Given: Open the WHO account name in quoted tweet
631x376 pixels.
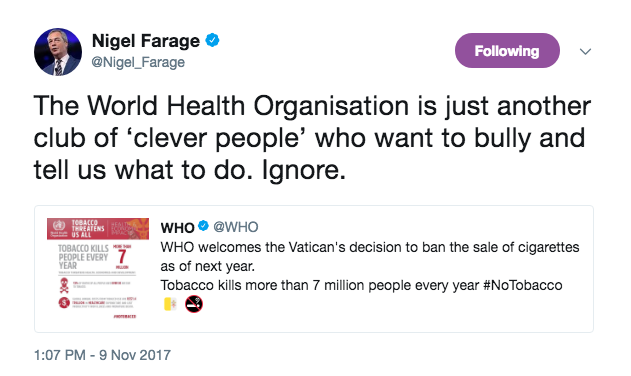Looking at the screenshot, I should tap(177, 227).
